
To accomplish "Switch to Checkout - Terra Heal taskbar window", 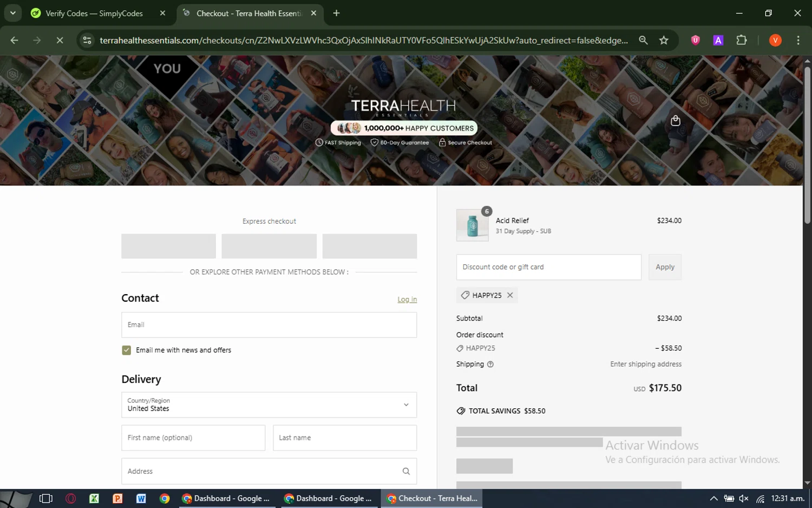I will (432, 498).
